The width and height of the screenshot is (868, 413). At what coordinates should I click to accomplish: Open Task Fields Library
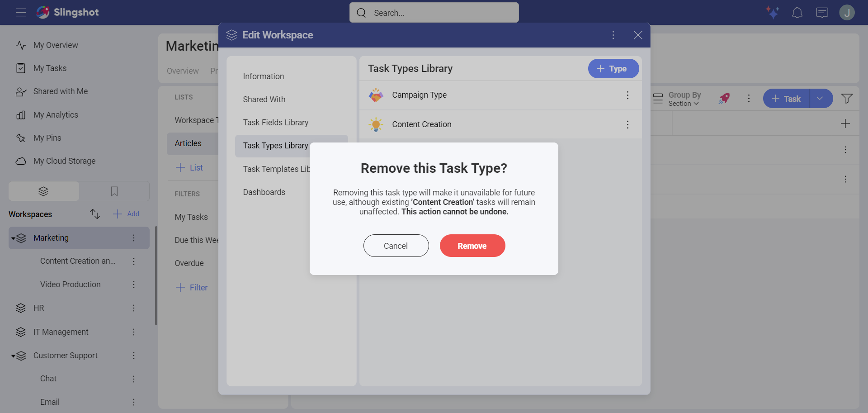[276, 123]
